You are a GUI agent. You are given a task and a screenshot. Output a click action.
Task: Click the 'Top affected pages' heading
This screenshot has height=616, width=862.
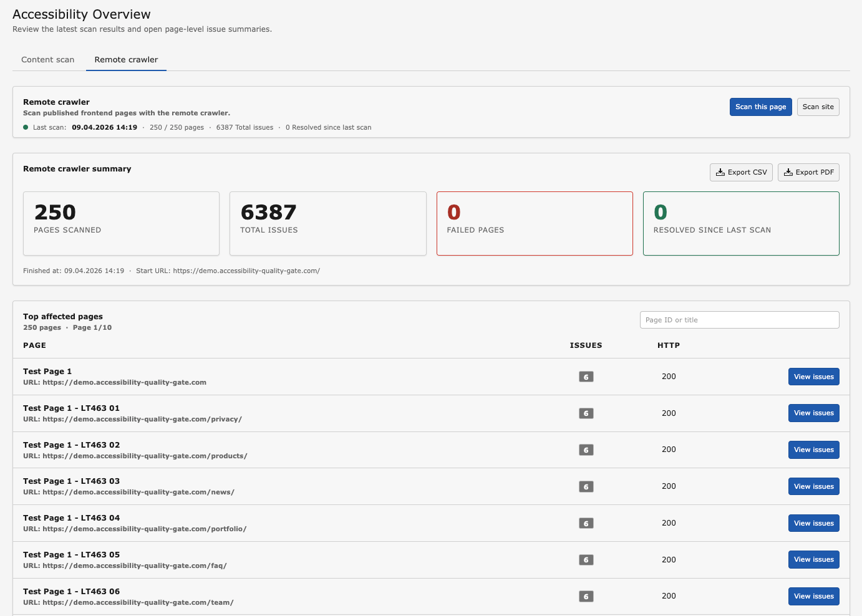pyautogui.click(x=63, y=317)
